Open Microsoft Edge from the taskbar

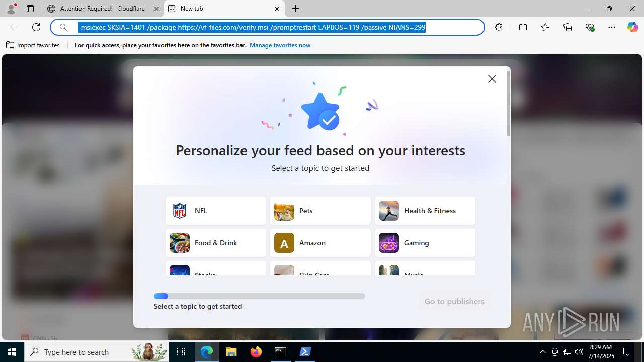pyautogui.click(x=207, y=352)
